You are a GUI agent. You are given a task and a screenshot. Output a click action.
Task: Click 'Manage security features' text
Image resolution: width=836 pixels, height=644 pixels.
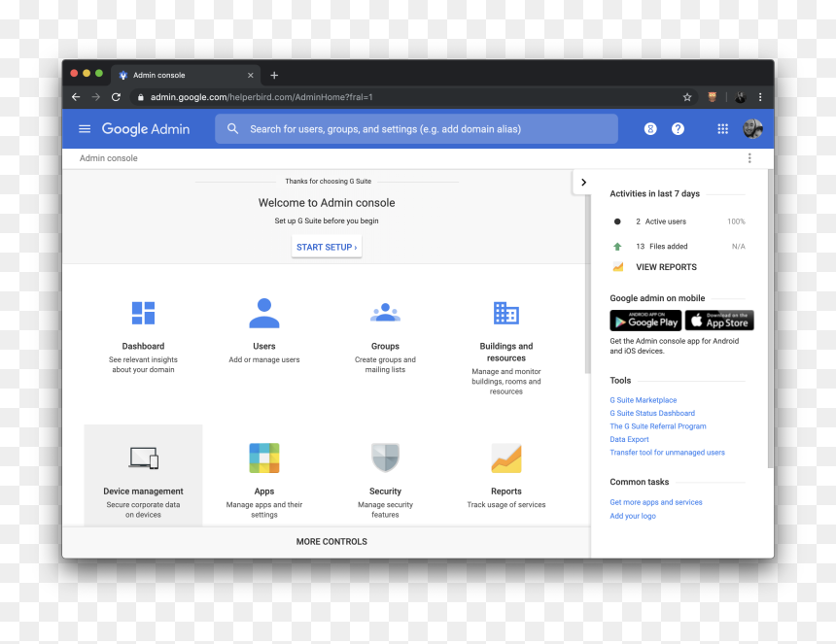click(385, 510)
